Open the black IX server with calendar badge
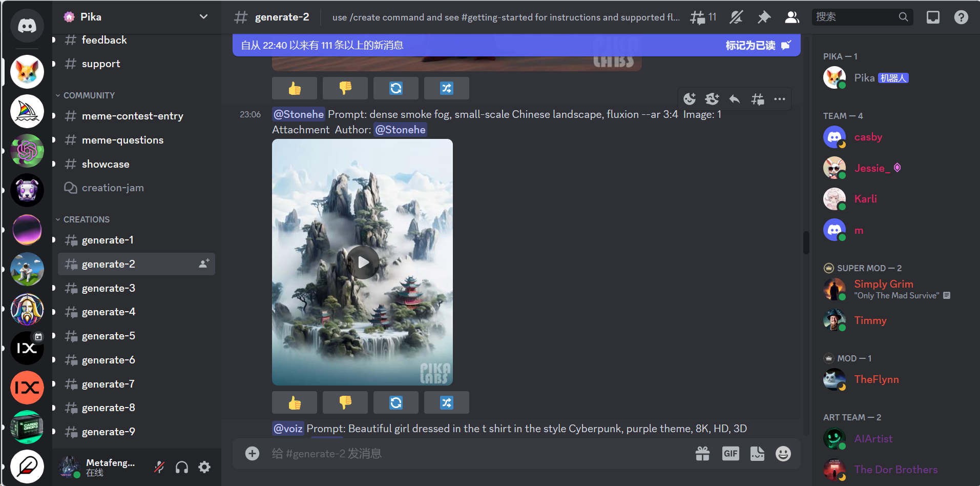The height and width of the screenshot is (486, 980). pyautogui.click(x=27, y=348)
